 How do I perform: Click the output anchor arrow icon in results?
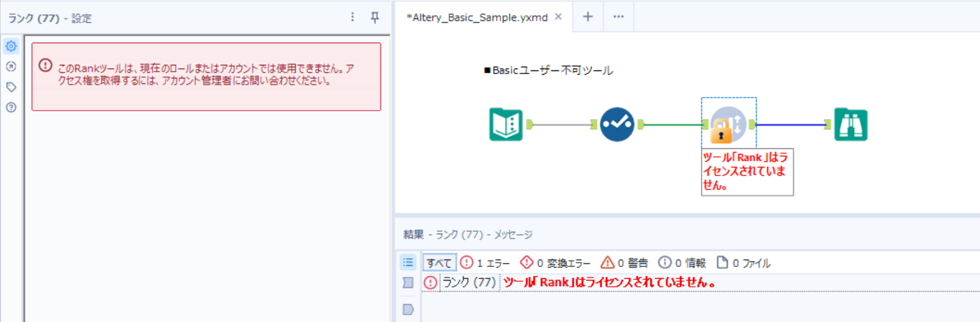coord(408,309)
